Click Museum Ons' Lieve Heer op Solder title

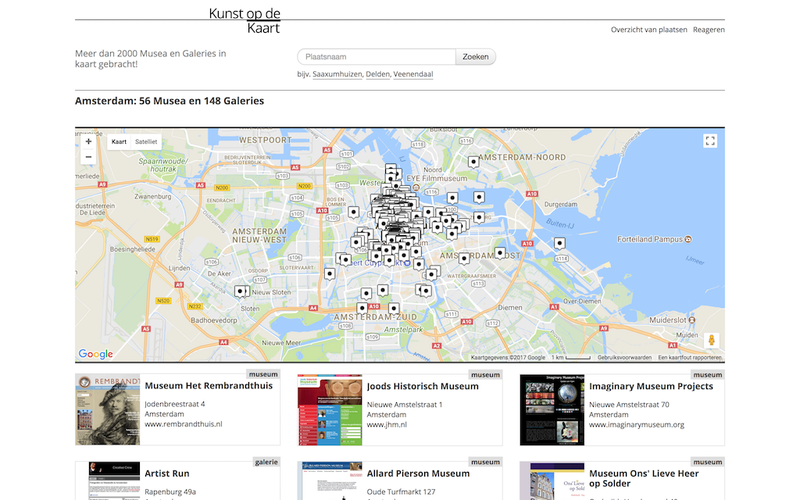644,479
